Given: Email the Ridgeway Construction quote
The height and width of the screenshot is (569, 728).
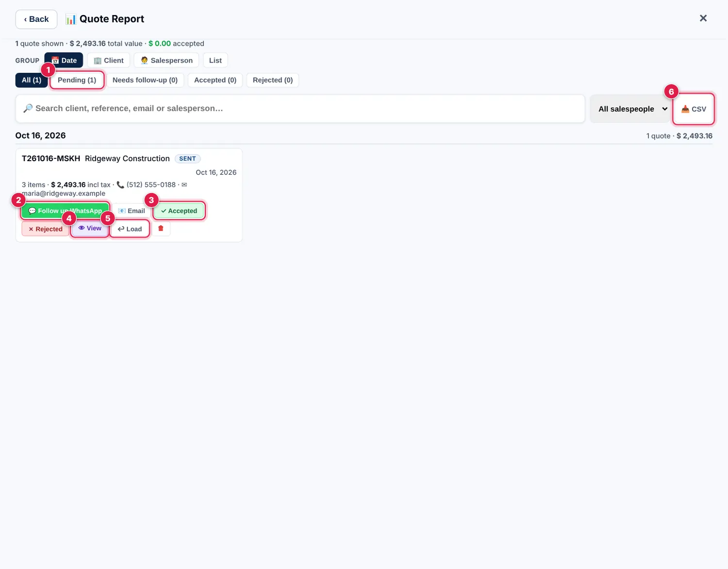Looking at the screenshot, I should coord(132,211).
